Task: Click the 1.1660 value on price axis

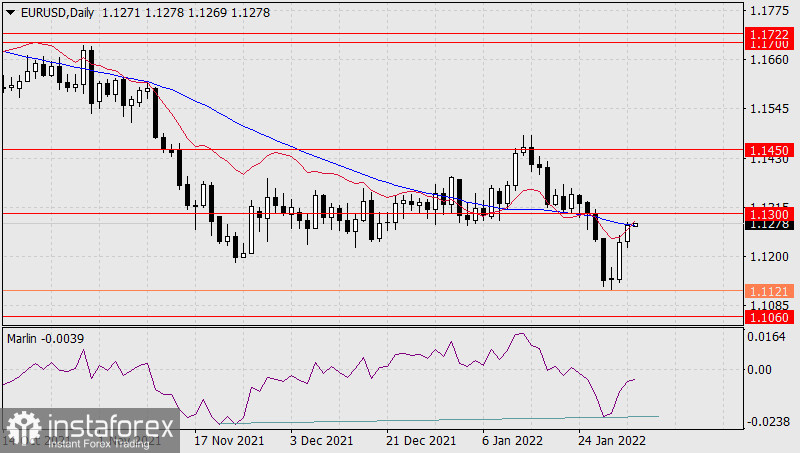Action: [x=770, y=60]
